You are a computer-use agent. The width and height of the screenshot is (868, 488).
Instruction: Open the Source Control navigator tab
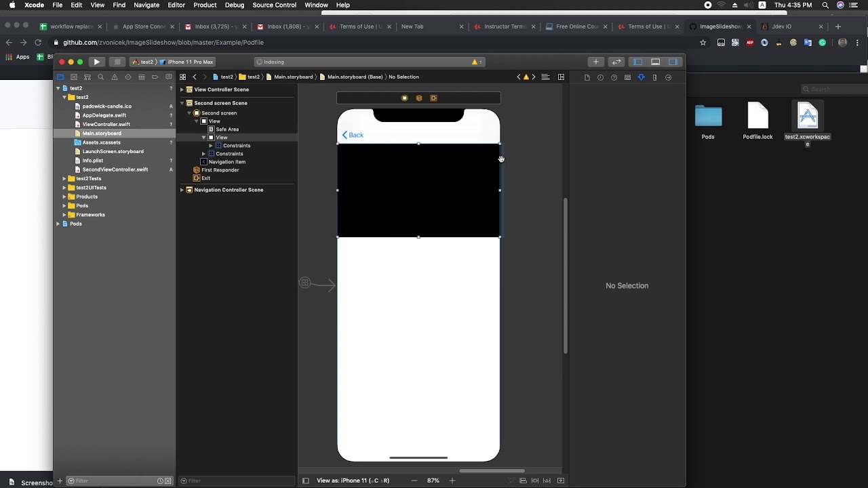(x=74, y=77)
